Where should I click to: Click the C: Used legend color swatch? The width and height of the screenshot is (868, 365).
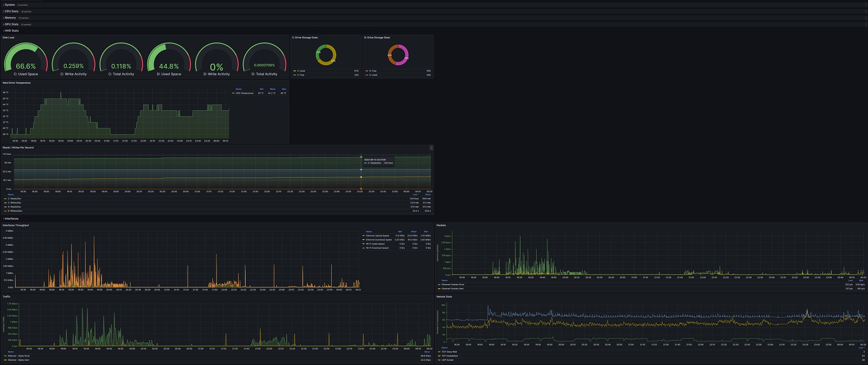click(x=295, y=71)
